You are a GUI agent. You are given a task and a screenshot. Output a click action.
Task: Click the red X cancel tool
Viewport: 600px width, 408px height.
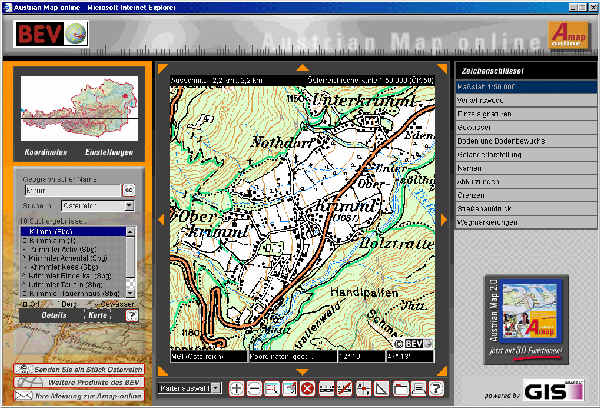tap(307, 388)
